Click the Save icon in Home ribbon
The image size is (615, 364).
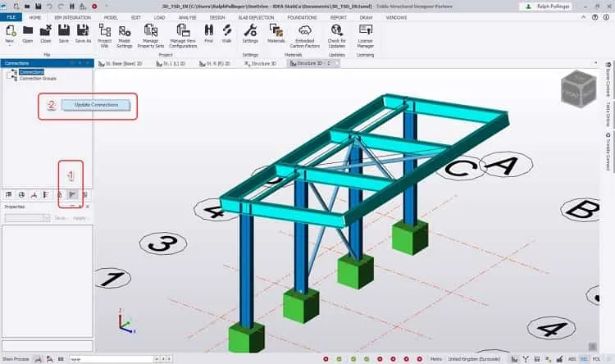[x=64, y=34]
